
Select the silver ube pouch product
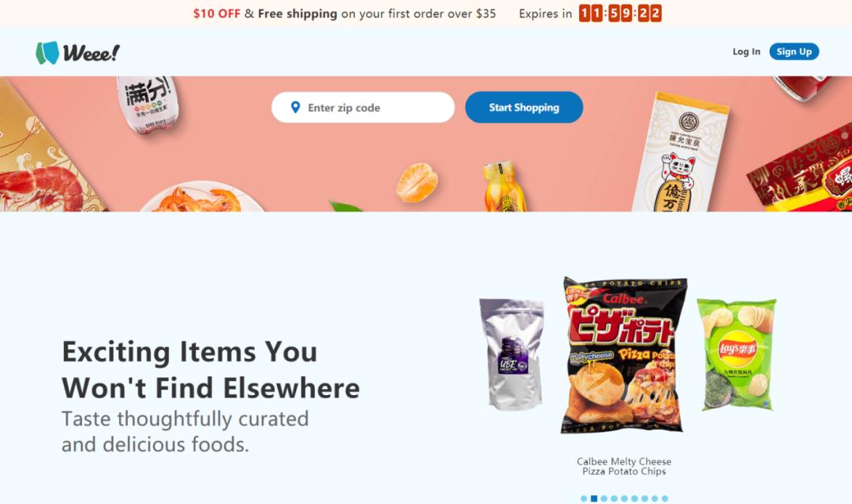(x=512, y=354)
